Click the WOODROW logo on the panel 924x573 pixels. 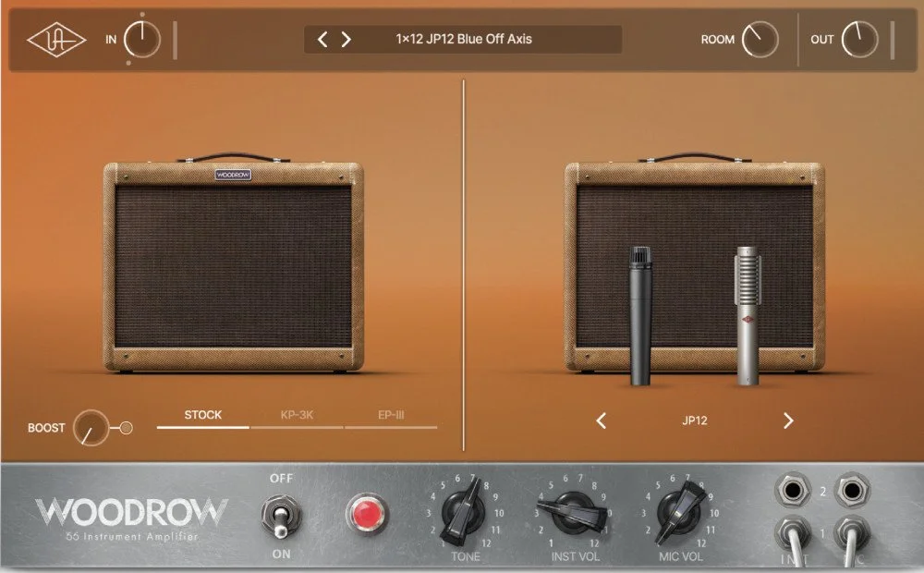pos(131,513)
